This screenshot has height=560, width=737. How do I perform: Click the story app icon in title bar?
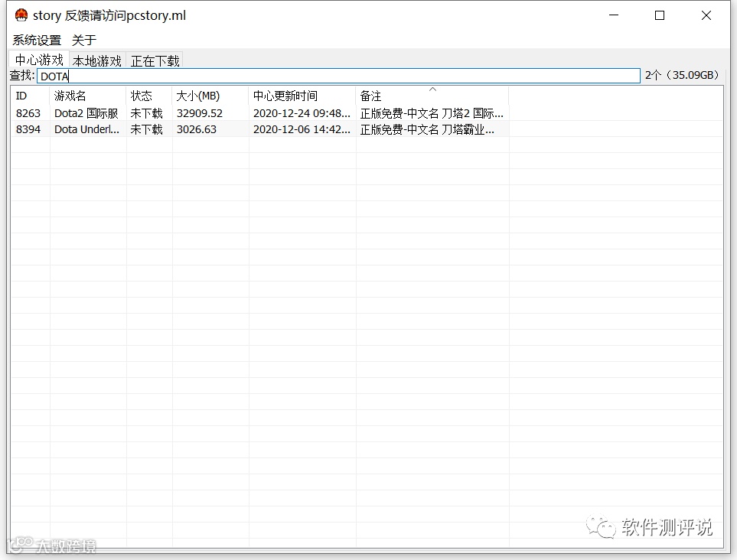coord(21,15)
